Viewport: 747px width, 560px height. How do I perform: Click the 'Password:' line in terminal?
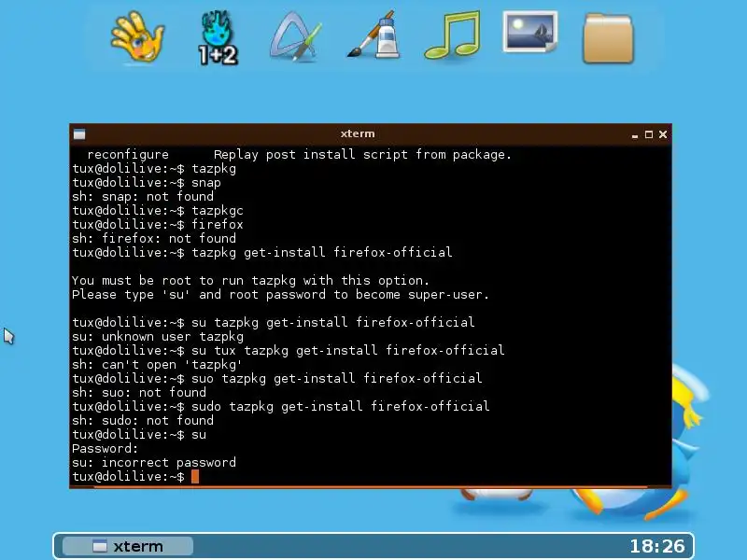click(105, 449)
